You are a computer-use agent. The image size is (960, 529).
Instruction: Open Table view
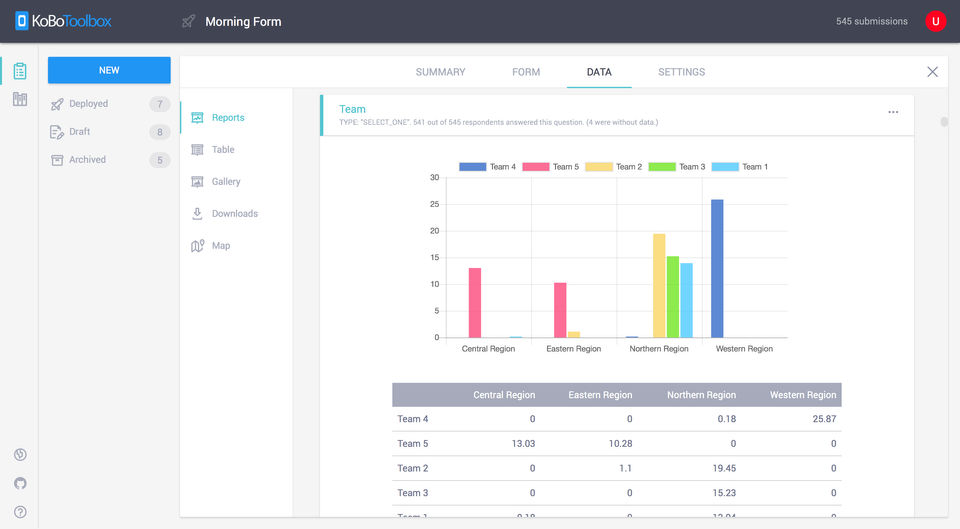(223, 149)
